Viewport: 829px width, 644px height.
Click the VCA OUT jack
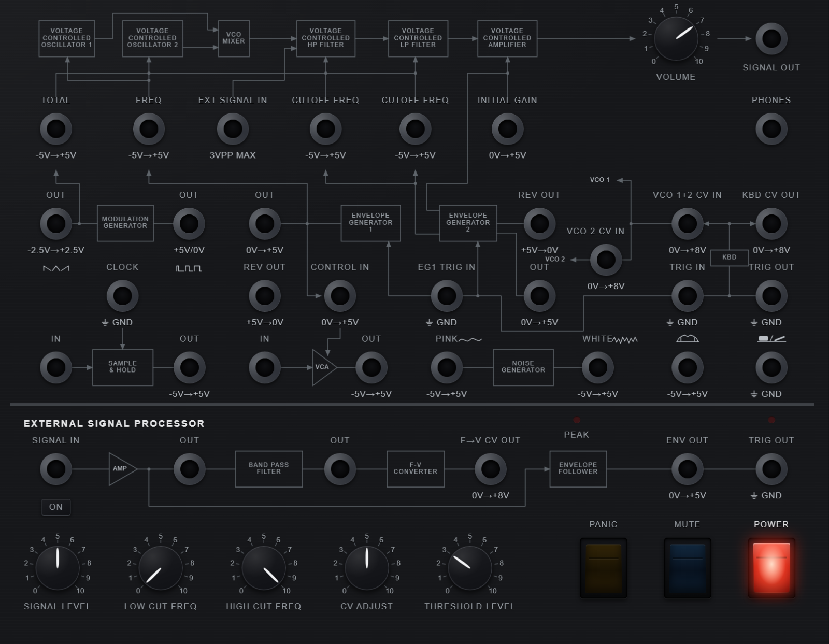(x=371, y=367)
